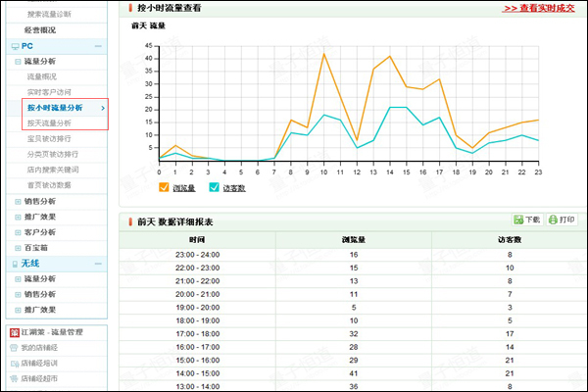Image resolution: width=588 pixels, height=392 pixels.
Task: Click the 无线 section device icon
Action: (14, 264)
